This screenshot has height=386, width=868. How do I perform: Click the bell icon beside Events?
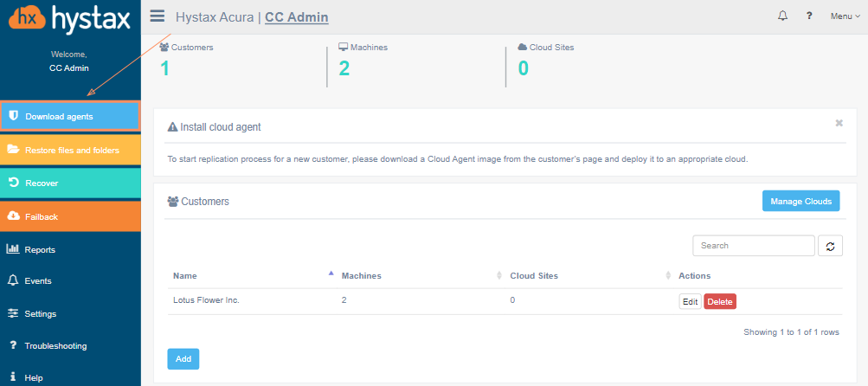[13, 280]
